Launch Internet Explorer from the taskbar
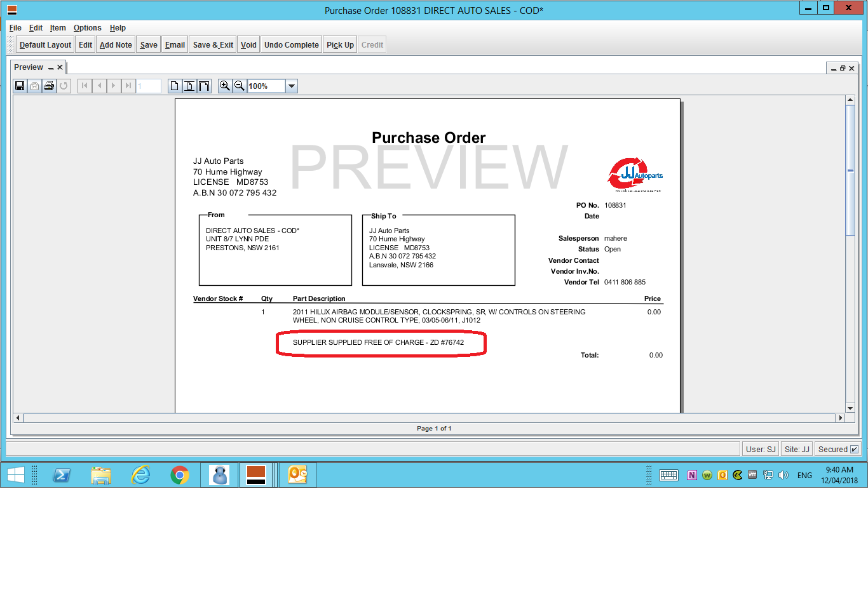Image resolution: width=868 pixels, height=602 pixels. pyautogui.click(x=140, y=475)
